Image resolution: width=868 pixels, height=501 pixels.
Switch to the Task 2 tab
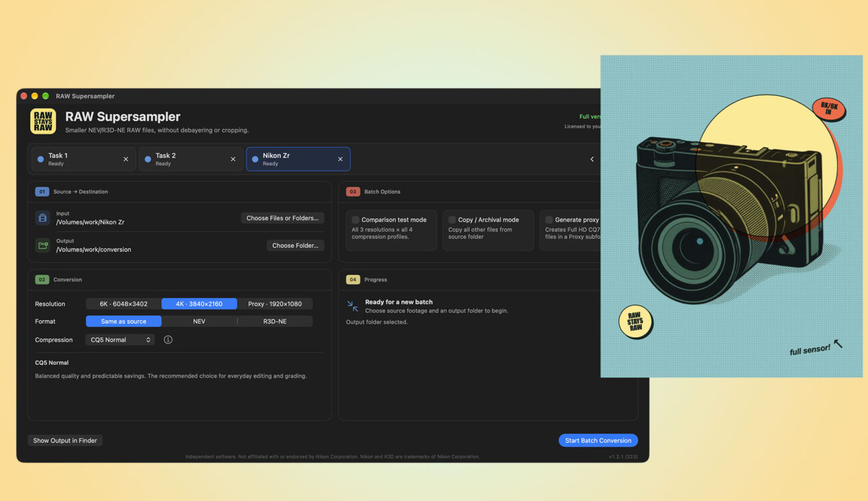(x=191, y=159)
